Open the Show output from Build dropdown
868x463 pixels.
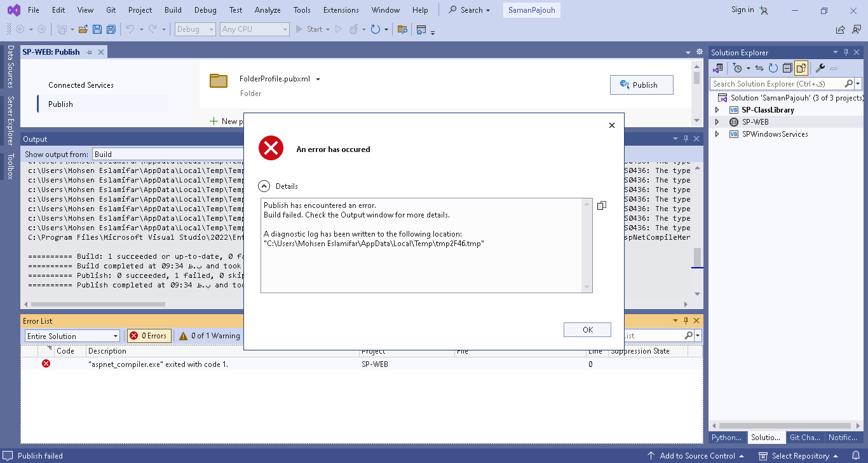[168, 154]
